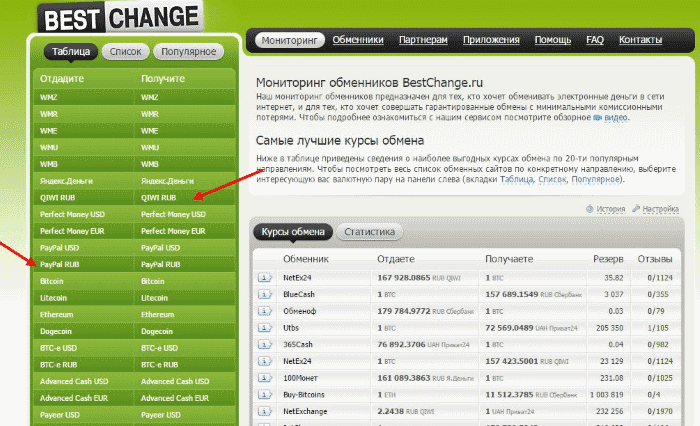Click the Список link in description text
The image size is (700, 426).
click(552, 180)
